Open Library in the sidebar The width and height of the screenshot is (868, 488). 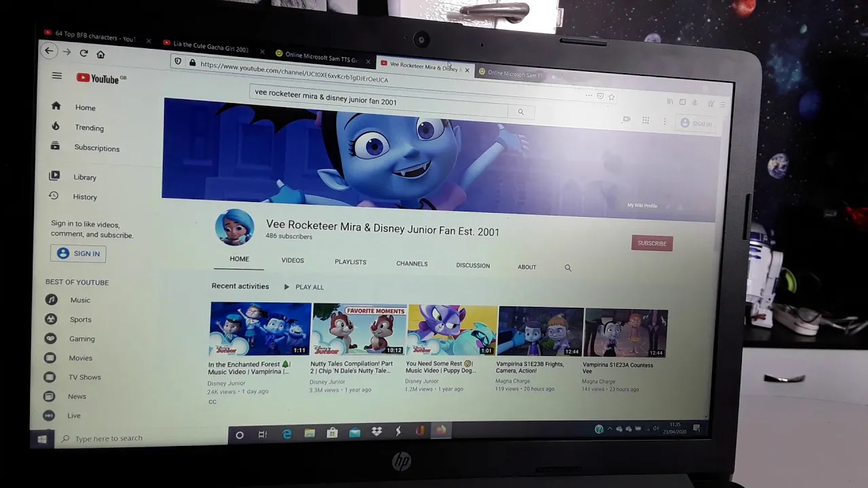(x=73, y=177)
